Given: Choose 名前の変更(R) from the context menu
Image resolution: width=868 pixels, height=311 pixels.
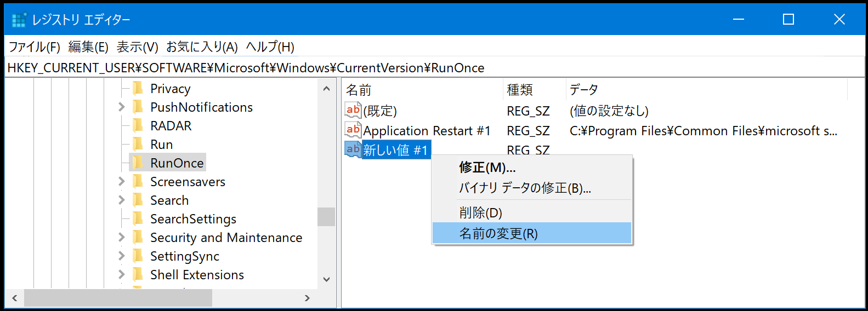Looking at the screenshot, I should click(532, 233).
